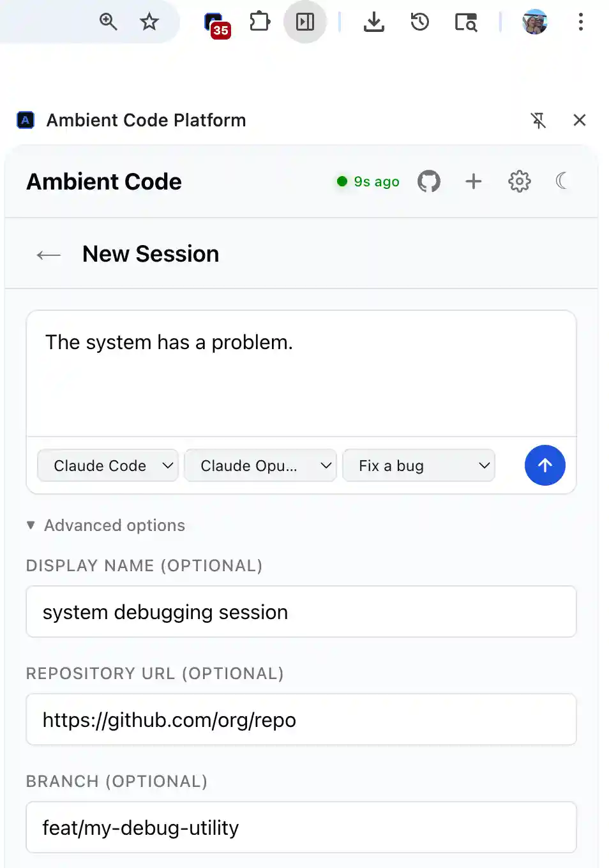Submit the prompt with the blue arrow button
Viewport: 609px width, 868px height.
545,465
